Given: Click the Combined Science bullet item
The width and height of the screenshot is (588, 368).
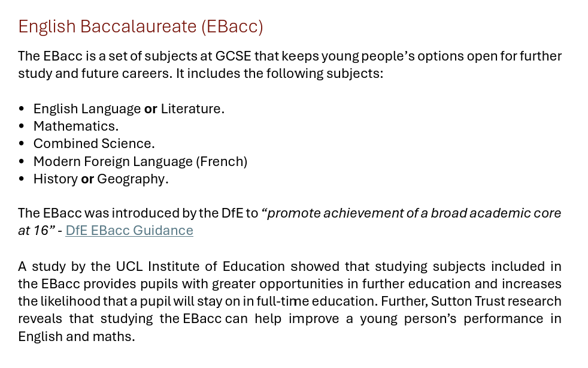Looking at the screenshot, I should [x=94, y=144].
